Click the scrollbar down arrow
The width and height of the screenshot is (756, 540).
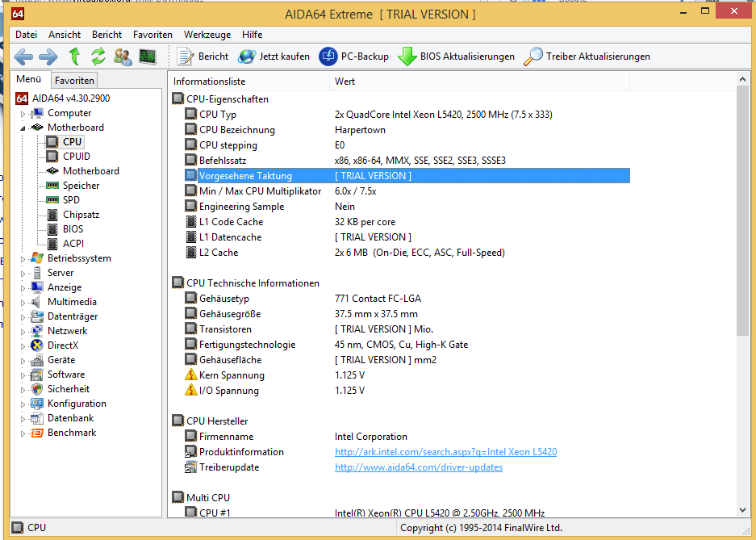coord(742,510)
